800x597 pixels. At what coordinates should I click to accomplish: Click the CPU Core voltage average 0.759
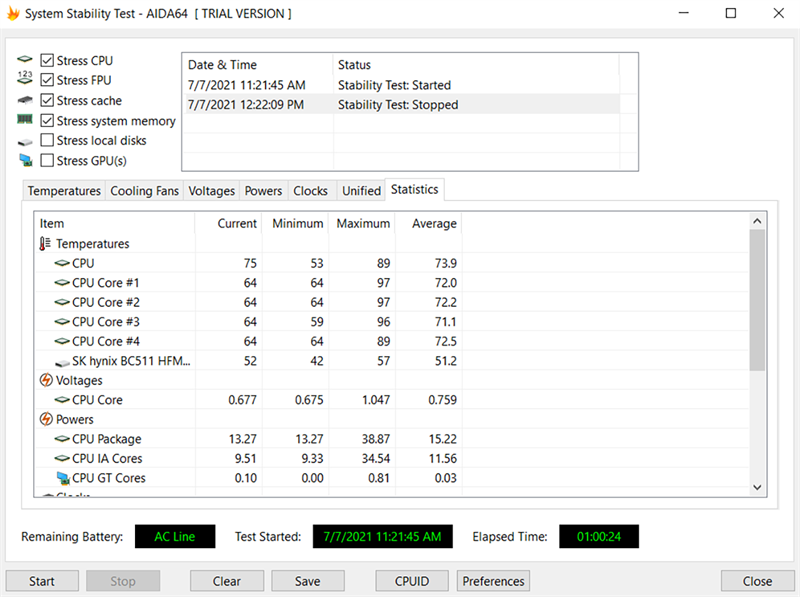(x=442, y=400)
